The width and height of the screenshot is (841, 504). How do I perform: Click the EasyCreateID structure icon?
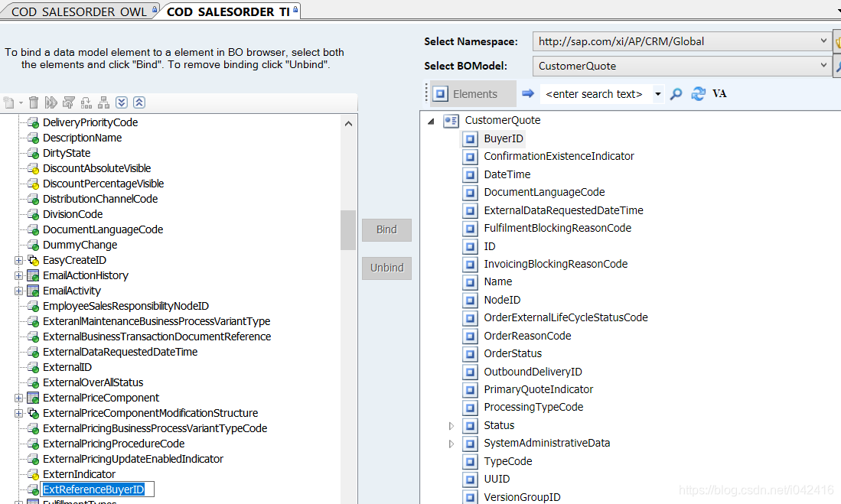coord(33,261)
